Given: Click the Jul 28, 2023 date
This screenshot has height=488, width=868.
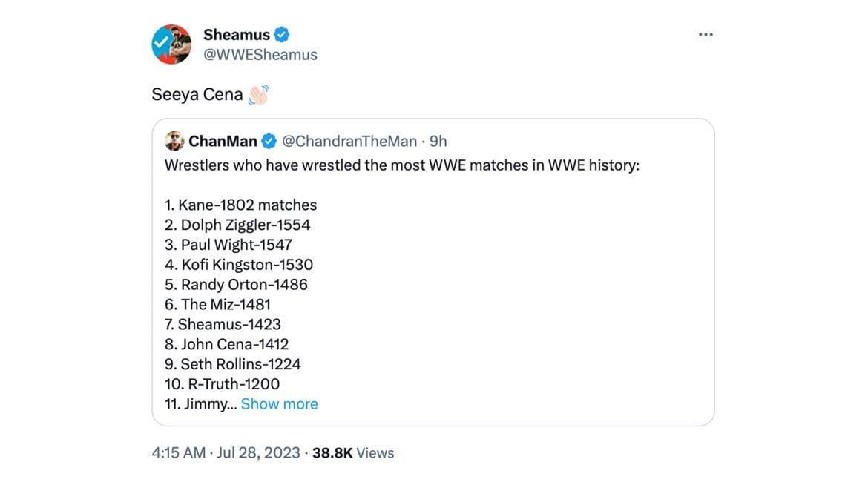Looking at the screenshot, I should (x=260, y=453).
